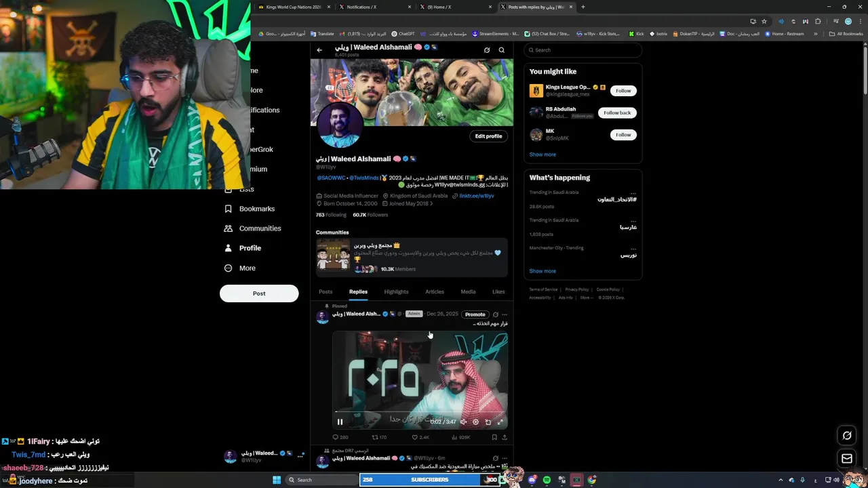Bookmark this page with the star icon
The height and width of the screenshot is (488, 868).
point(764,21)
